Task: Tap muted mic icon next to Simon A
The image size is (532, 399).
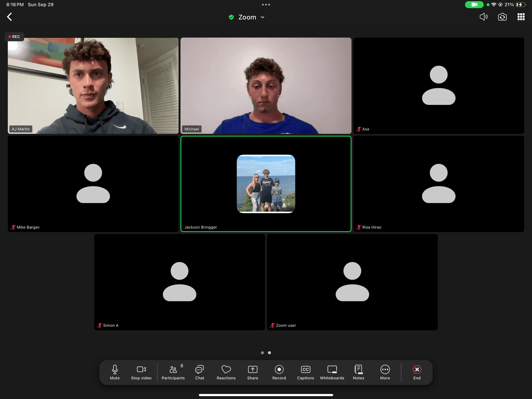Action: click(99, 325)
